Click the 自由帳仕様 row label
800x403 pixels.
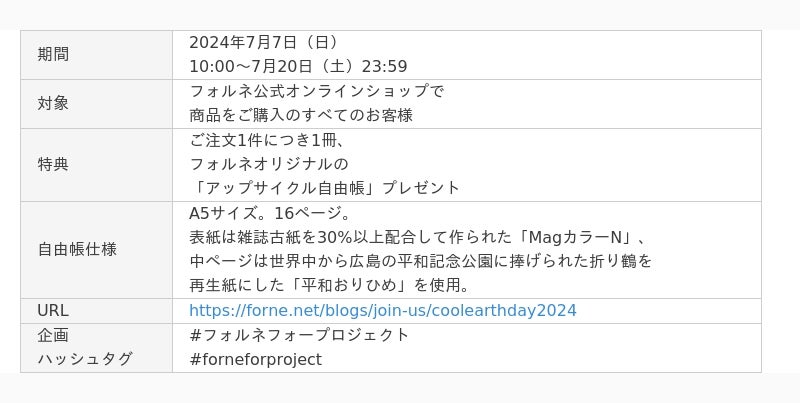[77, 249]
